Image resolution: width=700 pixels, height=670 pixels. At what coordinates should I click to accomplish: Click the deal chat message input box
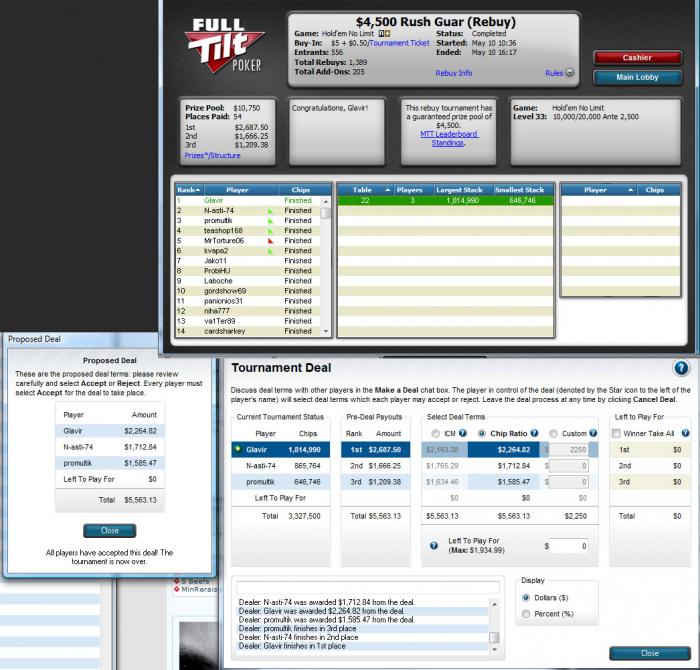pyautogui.click(x=367, y=587)
